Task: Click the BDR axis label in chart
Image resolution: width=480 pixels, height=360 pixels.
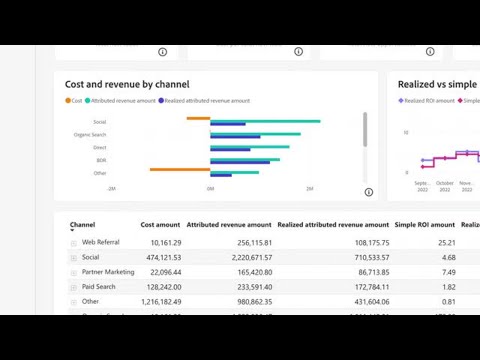Action: 101,160
